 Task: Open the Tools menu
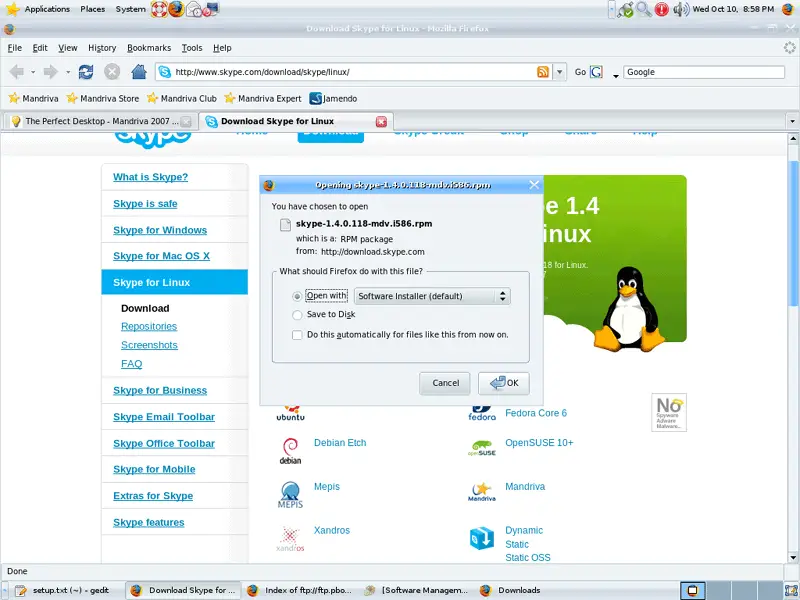192,48
